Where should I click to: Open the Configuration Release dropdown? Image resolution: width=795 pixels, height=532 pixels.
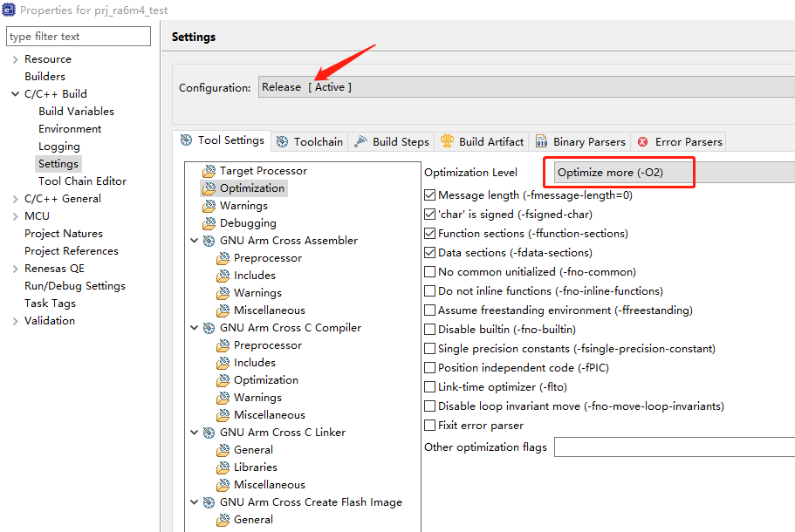[x=524, y=87]
